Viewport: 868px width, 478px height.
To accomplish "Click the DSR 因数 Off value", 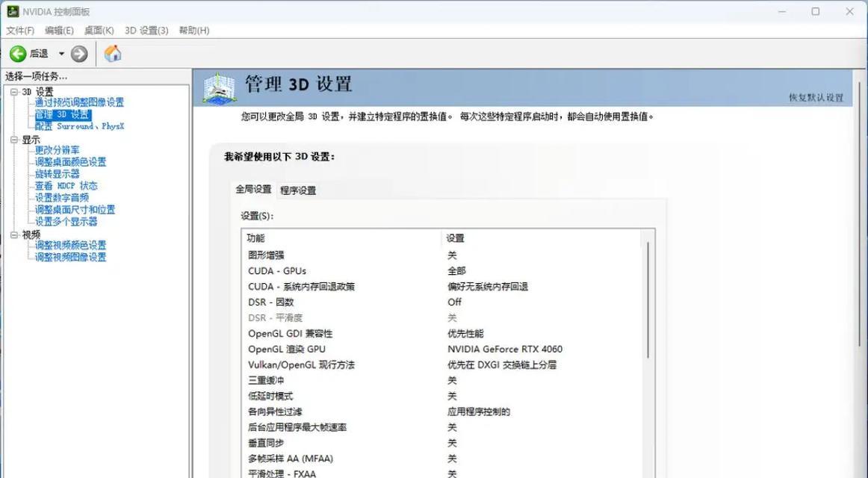I will [x=454, y=302].
